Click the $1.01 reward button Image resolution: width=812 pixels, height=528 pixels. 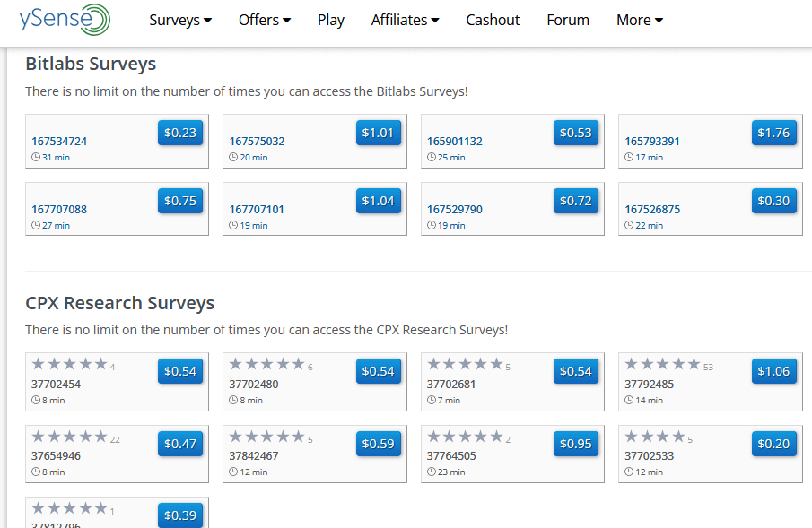click(378, 133)
